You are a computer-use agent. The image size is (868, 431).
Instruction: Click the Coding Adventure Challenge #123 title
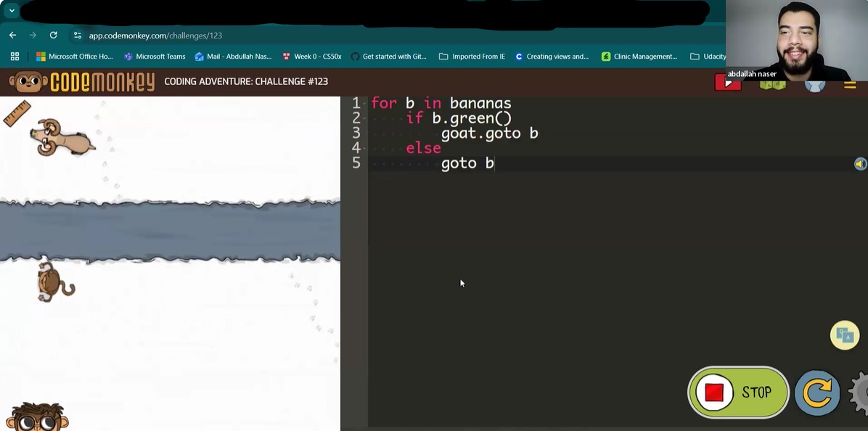246,82
